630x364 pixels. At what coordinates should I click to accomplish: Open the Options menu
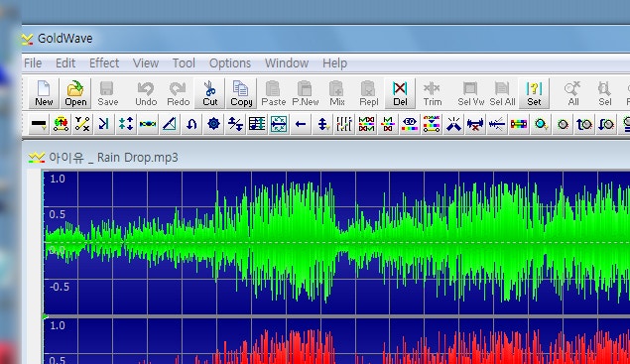230,63
